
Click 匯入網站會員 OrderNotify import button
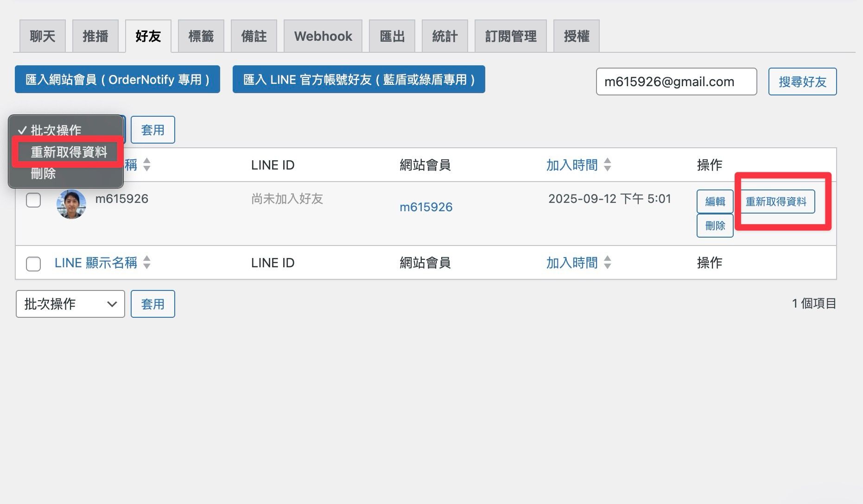pyautogui.click(x=117, y=79)
